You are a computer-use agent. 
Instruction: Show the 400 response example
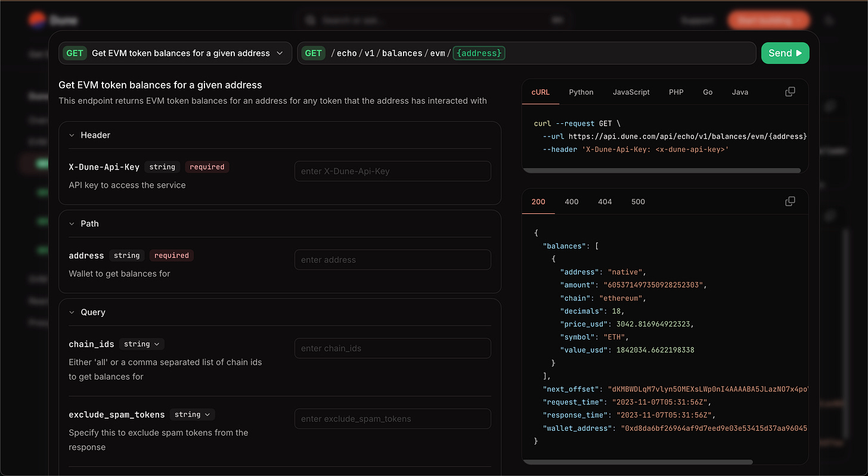coord(571,202)
